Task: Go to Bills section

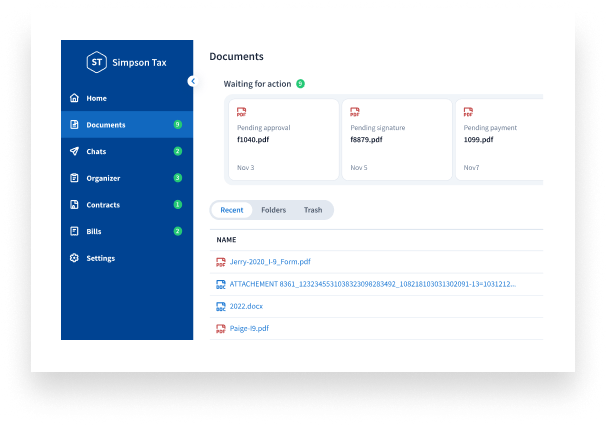Action: point(127,231)
